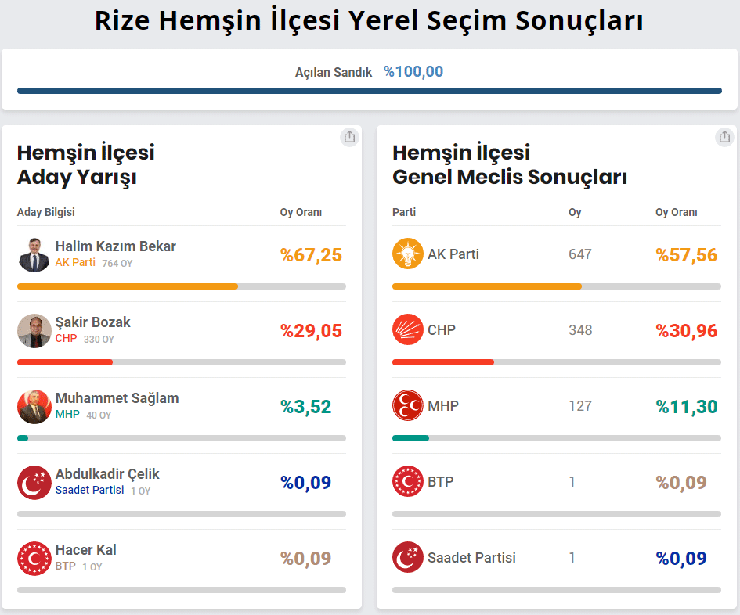Click Muhammet Sağlam's %3,52 vote share
The height and width of the screenshot is (615, 740).
click(x=305, y=407)
